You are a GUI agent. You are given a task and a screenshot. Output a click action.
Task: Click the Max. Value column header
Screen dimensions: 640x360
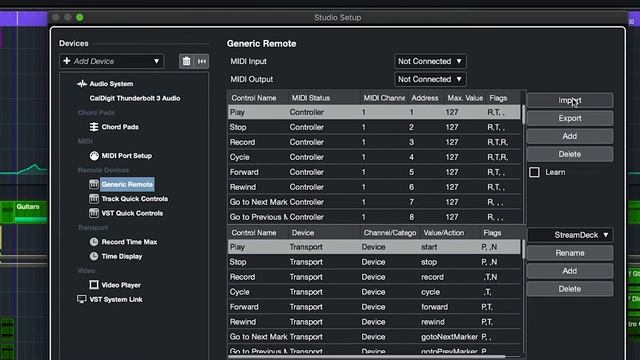point(464,98)
